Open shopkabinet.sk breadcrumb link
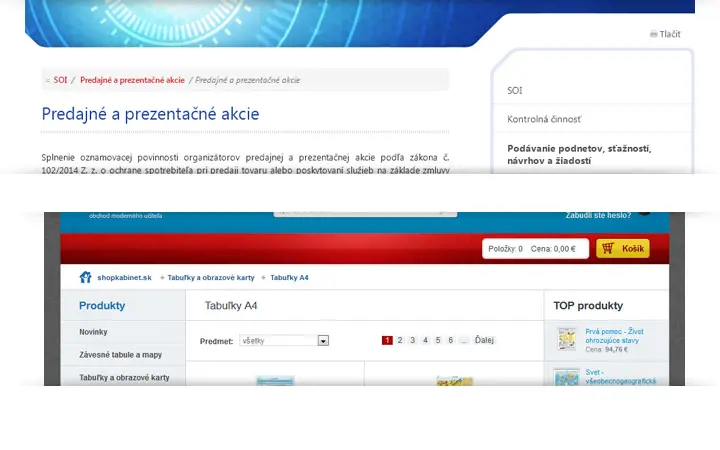 (x=124, y=277)
